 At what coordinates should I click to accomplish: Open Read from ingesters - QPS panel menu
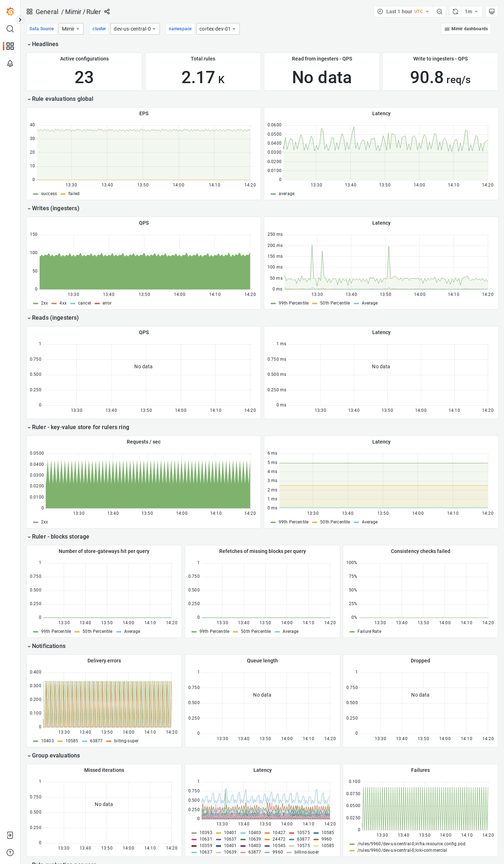coord(322,59)
